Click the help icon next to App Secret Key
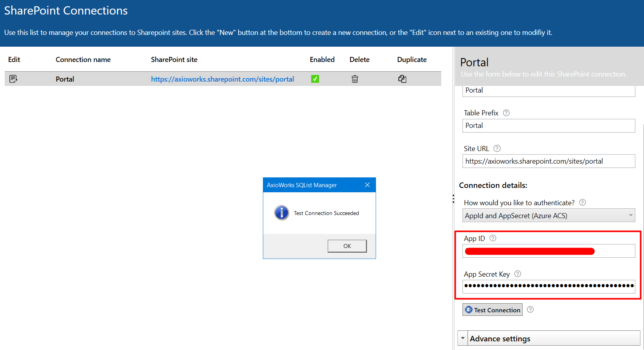Viewport: 644px width, 350px height. click(518, 274)
